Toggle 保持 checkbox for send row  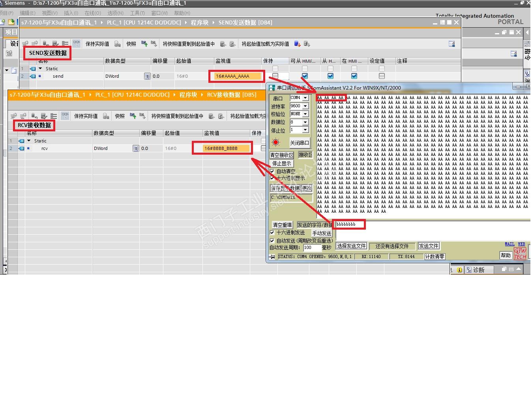[x=275, y=76]
